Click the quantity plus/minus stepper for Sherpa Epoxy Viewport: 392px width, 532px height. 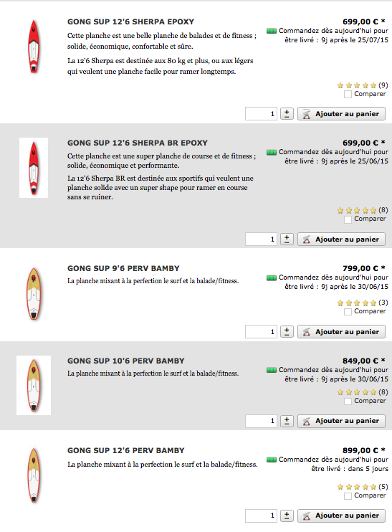(287, 114)
